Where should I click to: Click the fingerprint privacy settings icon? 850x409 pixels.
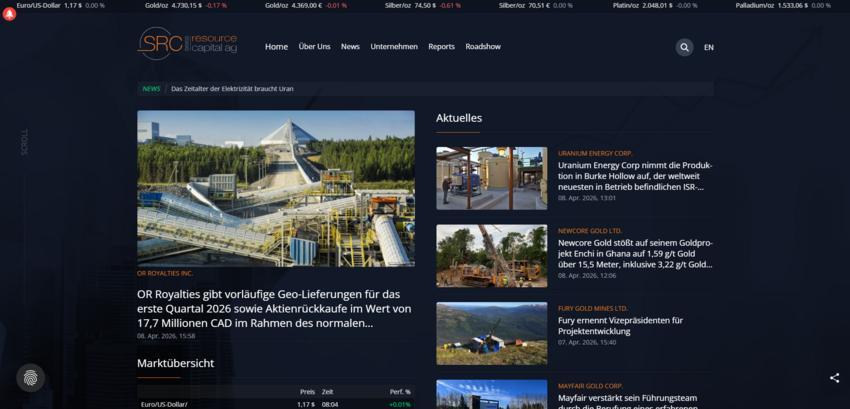(30, 378)
